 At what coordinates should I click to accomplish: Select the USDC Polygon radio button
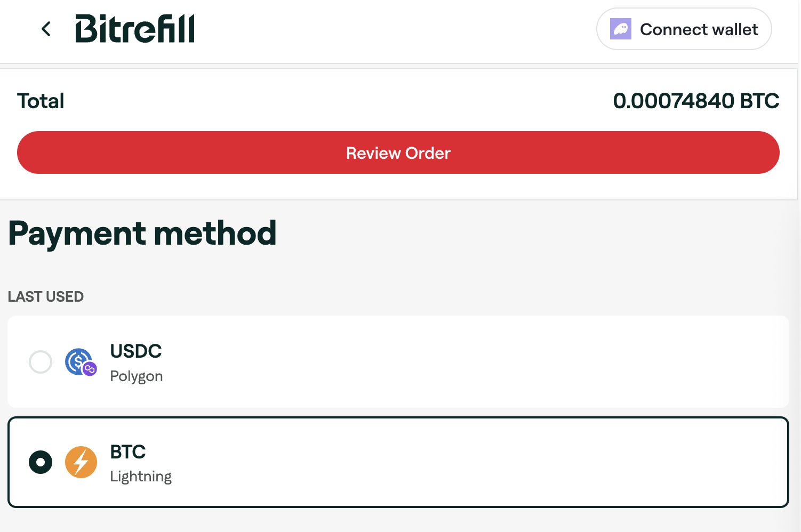[41, 362]
